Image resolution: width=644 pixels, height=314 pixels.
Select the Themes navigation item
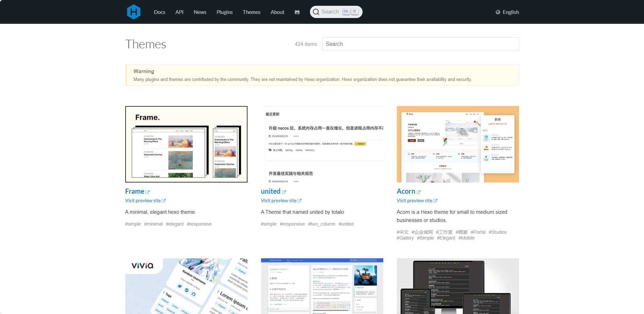(x=251, y=12)
